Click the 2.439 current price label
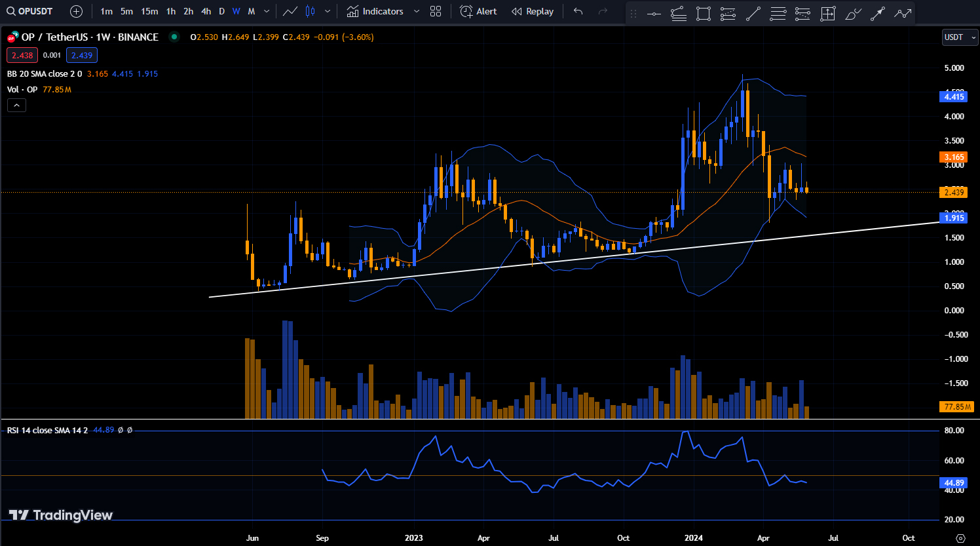This screenshot has height=546, width=980. [x=954, y=192]
